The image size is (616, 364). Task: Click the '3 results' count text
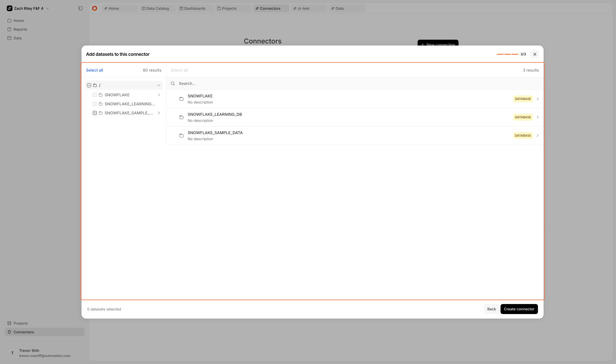(x=531, y=70)
